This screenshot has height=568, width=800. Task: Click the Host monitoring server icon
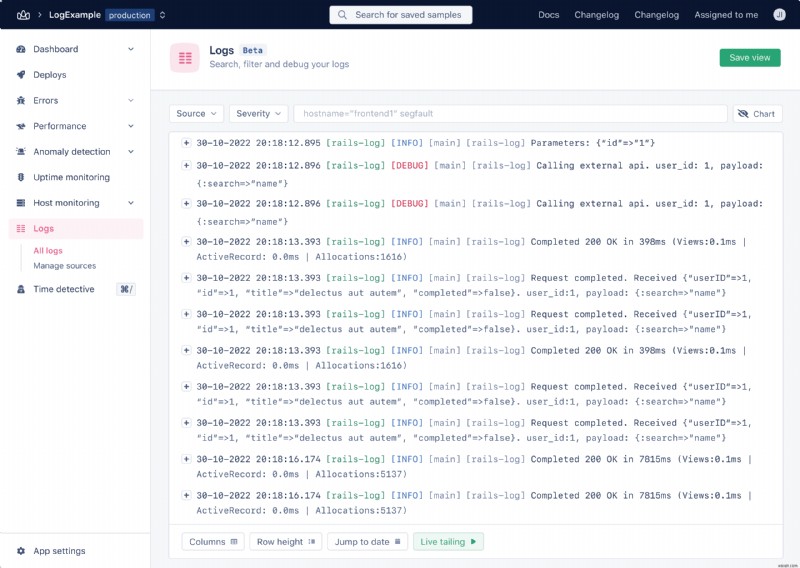click(x=21, y=203)
